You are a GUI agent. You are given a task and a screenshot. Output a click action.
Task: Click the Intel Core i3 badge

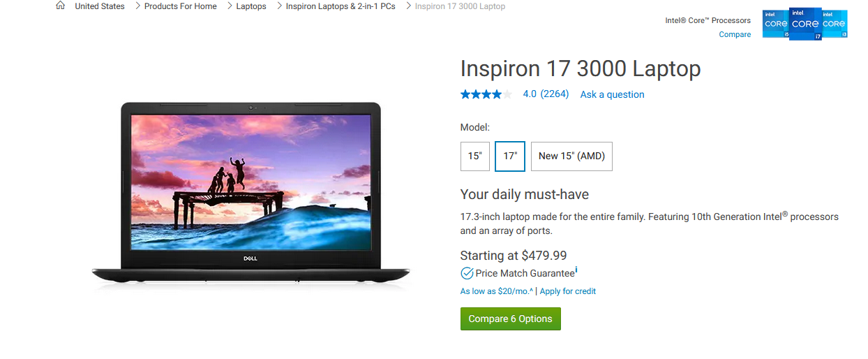point(835,24)
